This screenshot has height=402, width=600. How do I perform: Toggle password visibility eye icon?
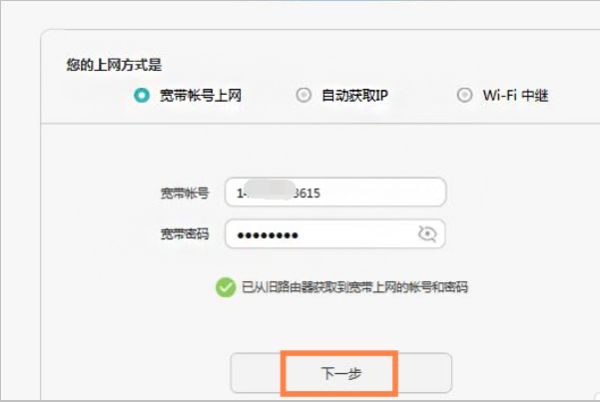427,234
